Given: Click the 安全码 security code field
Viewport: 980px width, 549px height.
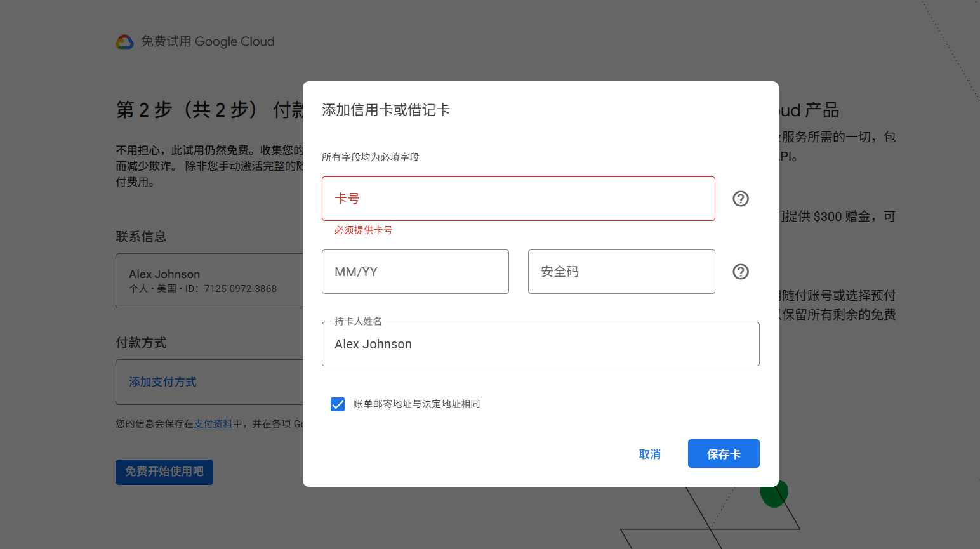Looking at the screenshot, I should point(621,272).
